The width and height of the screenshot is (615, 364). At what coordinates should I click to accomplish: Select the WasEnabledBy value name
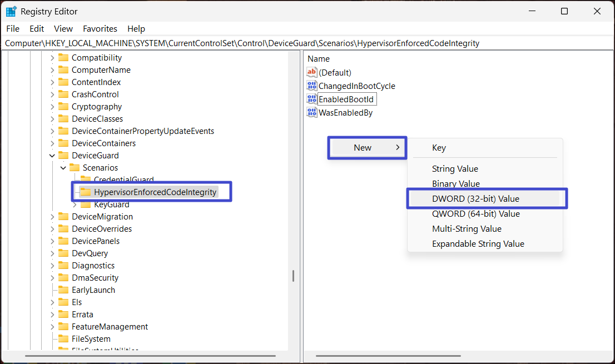click(345, 113)
